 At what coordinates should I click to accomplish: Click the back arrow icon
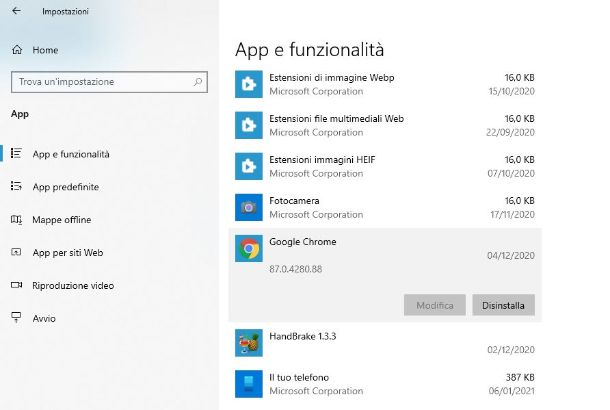[x=16, y=11]
